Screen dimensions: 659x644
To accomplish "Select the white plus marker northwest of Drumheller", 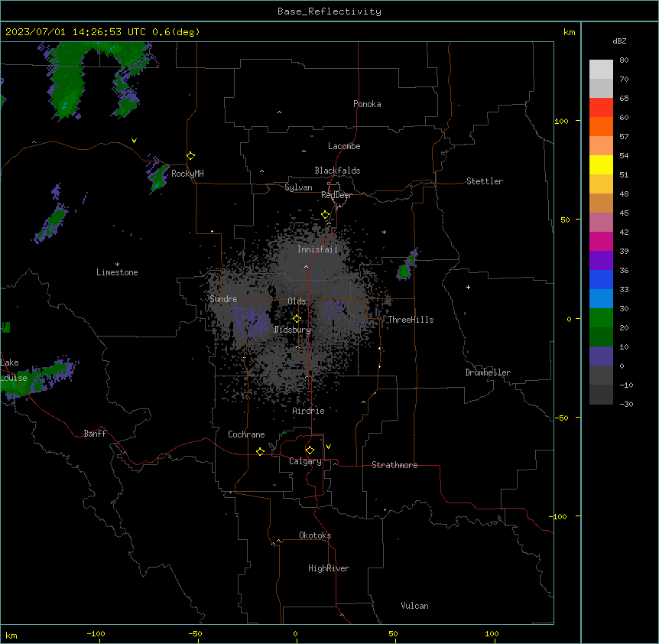I will pyautogui.click(x=468, y=287).
